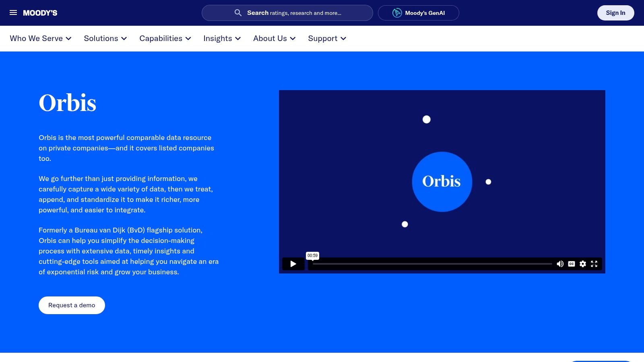Play the Orbis video
Screen dimensions: 644x362
click(x=293, y=264)
